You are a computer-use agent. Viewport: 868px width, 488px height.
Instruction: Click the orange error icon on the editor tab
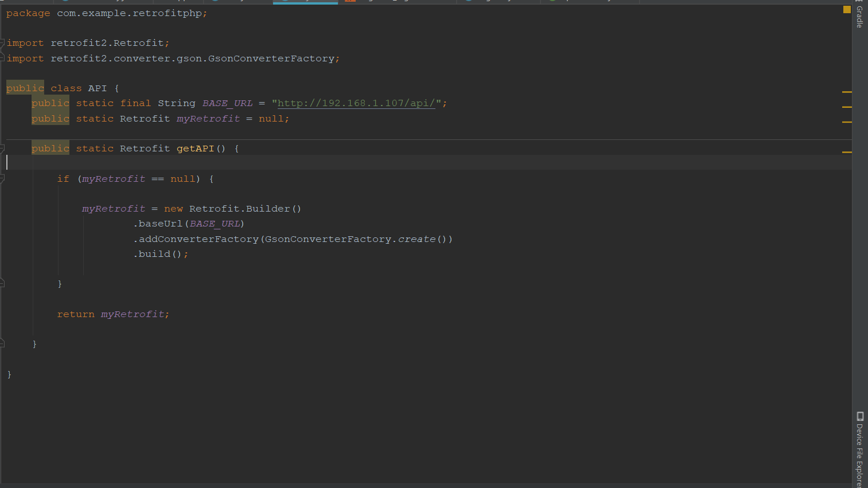coord(351,2)
